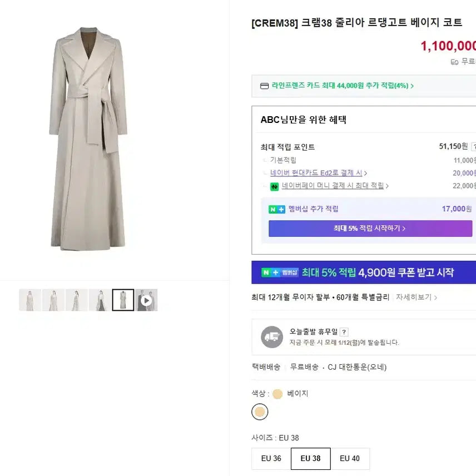Screen dimensions: 476x476
Task: Select size EU 36
Action: click(270, 458)
